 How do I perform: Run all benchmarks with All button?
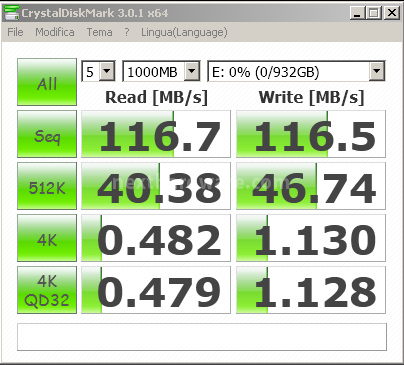pyautogui.click(x=47, y=82)
